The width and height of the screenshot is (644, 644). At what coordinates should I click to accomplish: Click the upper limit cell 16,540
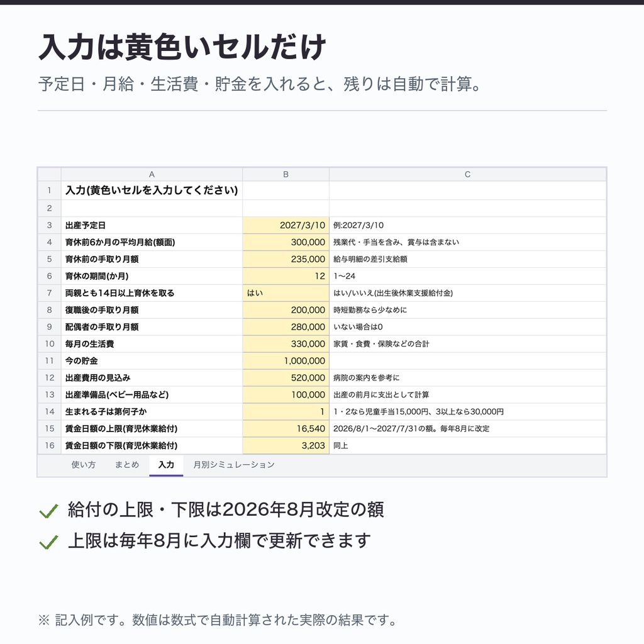click(286, 428)
